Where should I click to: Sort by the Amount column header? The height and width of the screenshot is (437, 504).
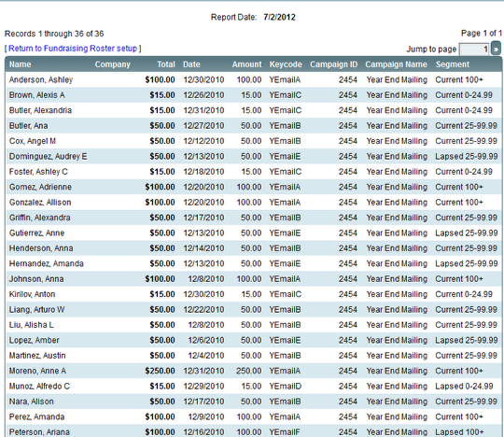pos(246,64)
